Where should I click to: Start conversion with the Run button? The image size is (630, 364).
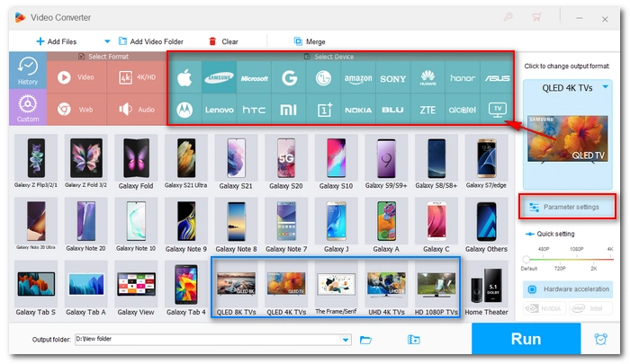pos(526,339)
